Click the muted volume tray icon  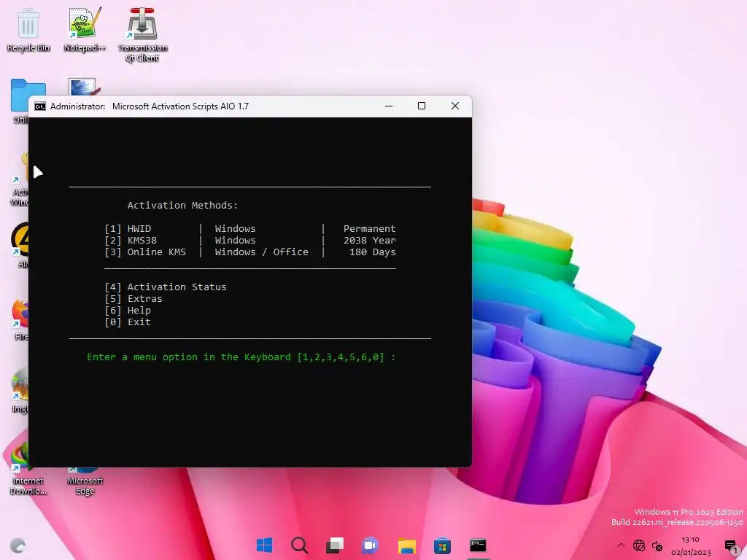pyautogui.click(x=657, y=545)
